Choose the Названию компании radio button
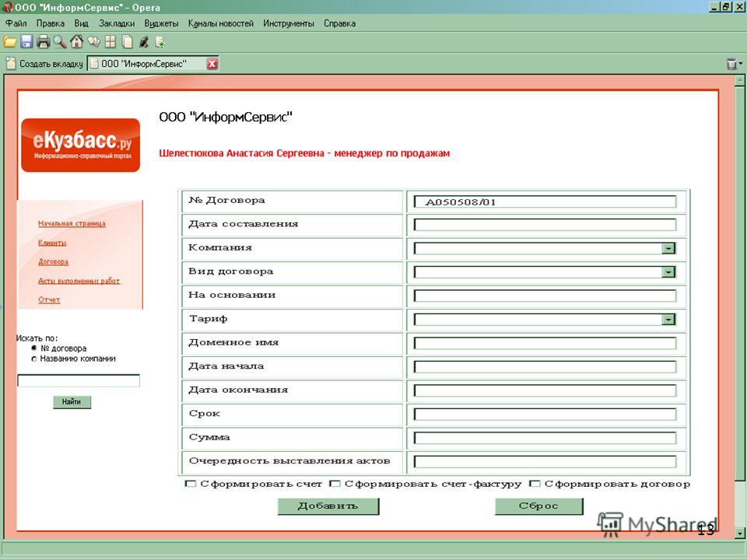This screenshot has height=560, width=747. pyautogui.click(x=33, y=359)
